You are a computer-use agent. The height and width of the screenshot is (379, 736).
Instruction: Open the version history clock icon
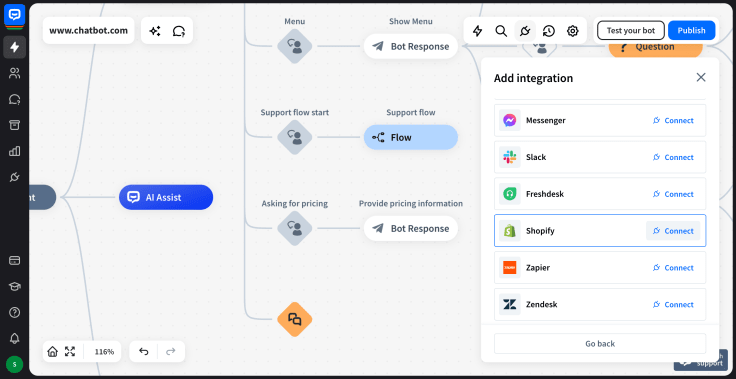tap(549, 31)
